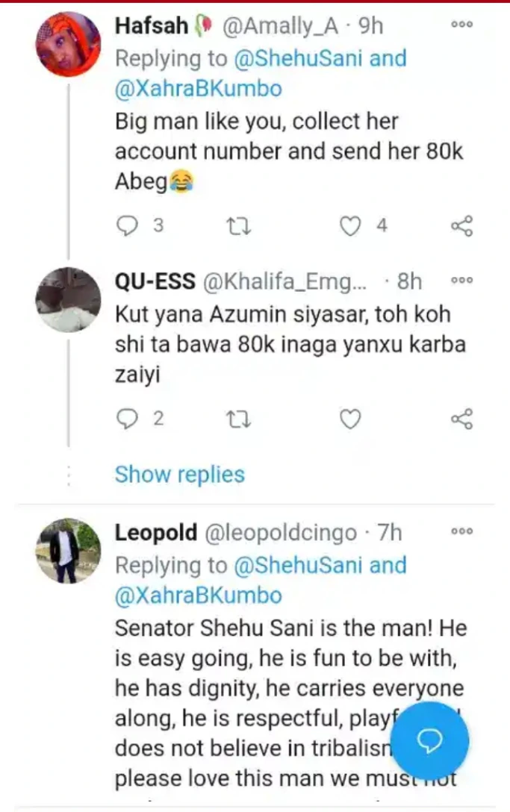Open more options on Hafsah's tweet
Screen dimensions: 510x812
coord(462,25)
